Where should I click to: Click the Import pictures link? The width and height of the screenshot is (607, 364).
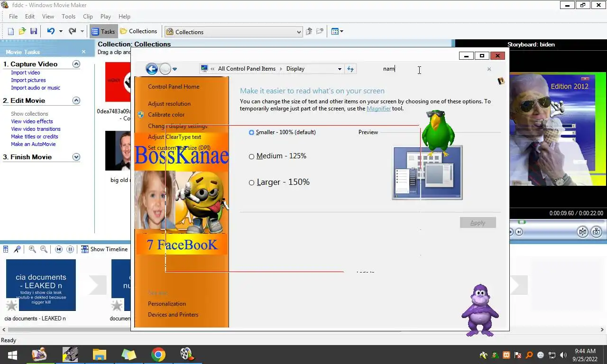(x=28, y=80)
